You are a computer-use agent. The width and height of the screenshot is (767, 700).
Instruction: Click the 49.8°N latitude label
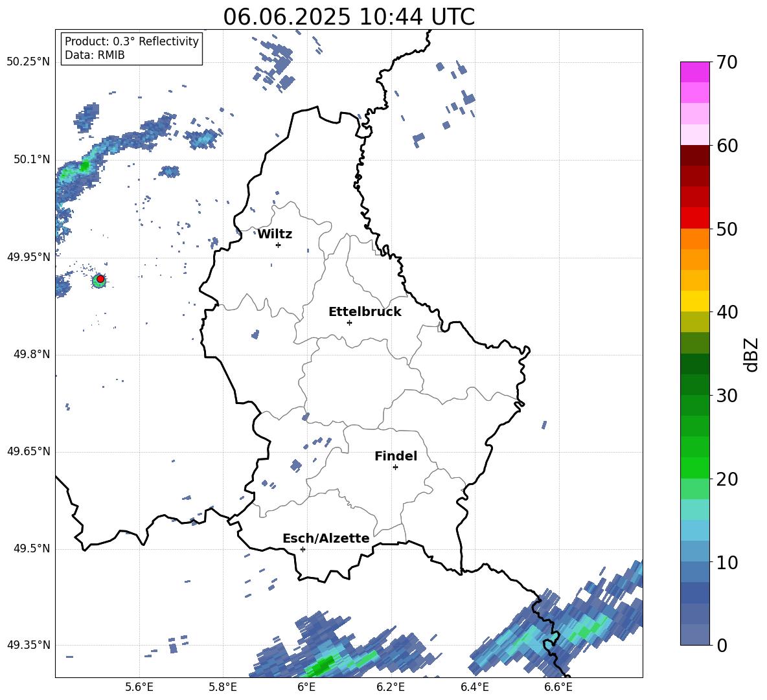pos(31,354)
